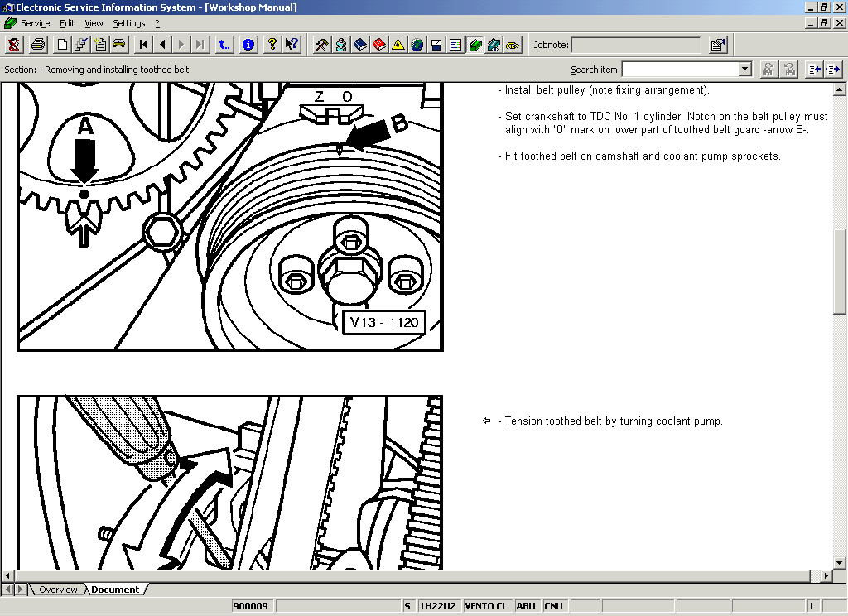The image size is (848, 616).
Task: Click the 'Set crankshaft to TDC' instruction
Action: click(663, 123)
